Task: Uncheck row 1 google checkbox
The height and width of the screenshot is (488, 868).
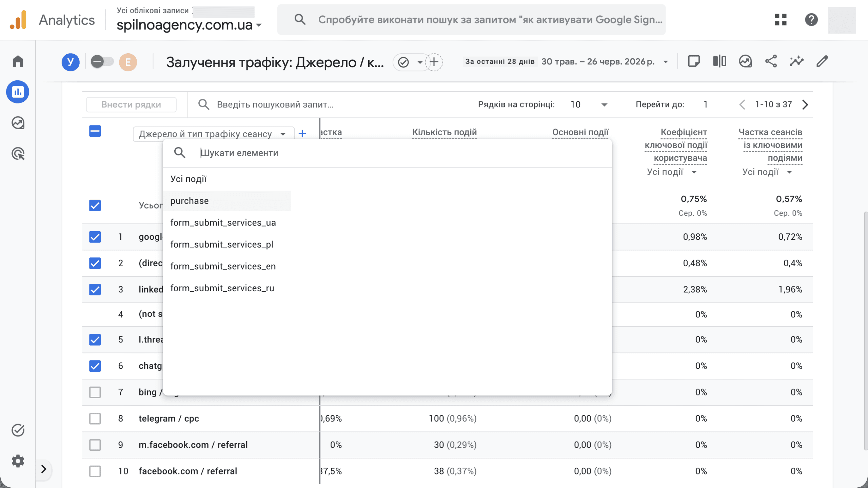Action: pyautogui.click(x=95, y=237)
